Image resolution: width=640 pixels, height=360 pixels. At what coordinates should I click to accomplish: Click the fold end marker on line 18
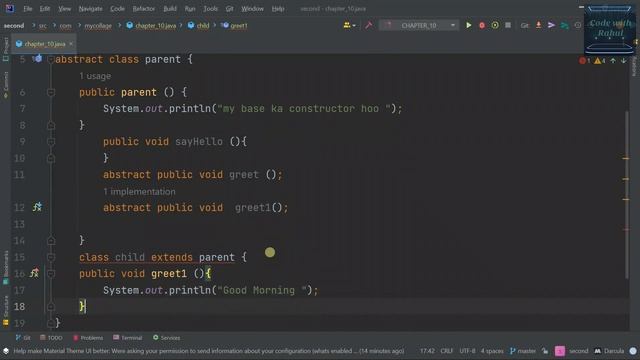point(51,307)
